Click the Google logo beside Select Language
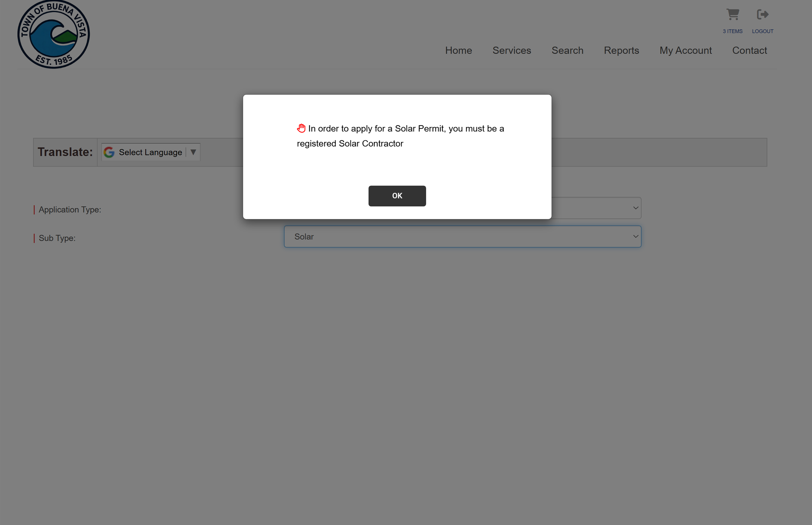Screen dimensions: 812x525 point(109,152)
